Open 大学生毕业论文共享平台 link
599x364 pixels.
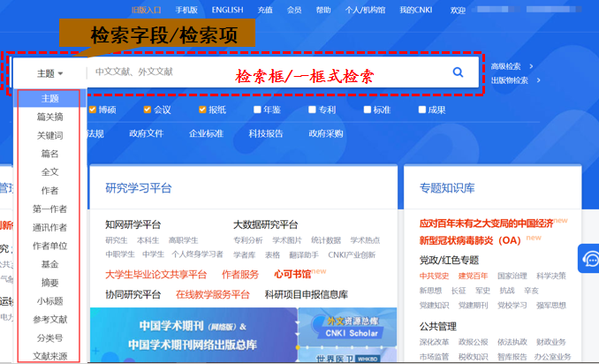pyautogui.click(x=155, y=274)
